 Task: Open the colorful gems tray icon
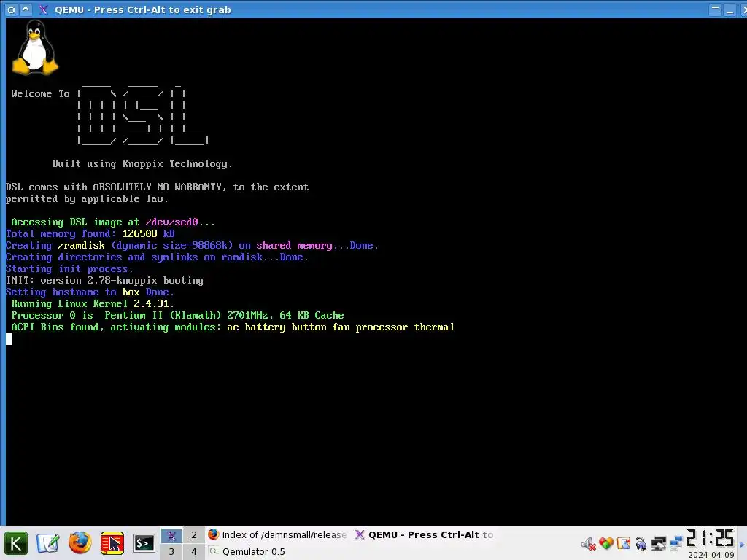[x=606, y=543]
